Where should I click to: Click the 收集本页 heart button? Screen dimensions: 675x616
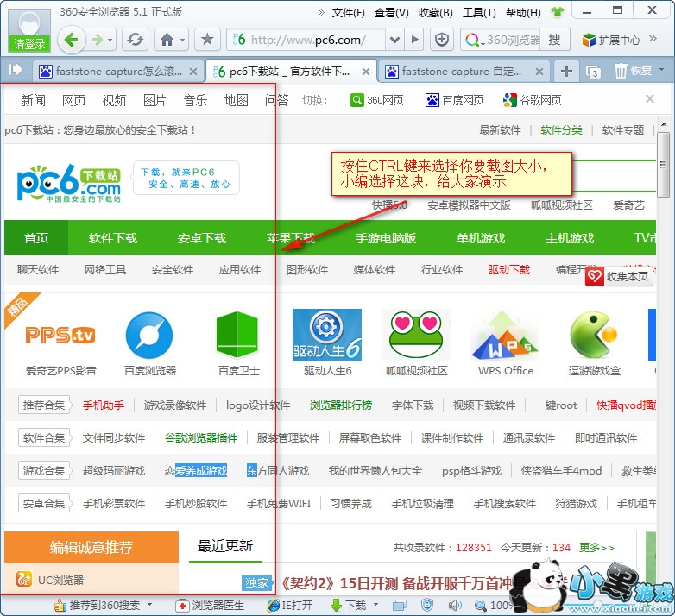[x=619, y=276]
